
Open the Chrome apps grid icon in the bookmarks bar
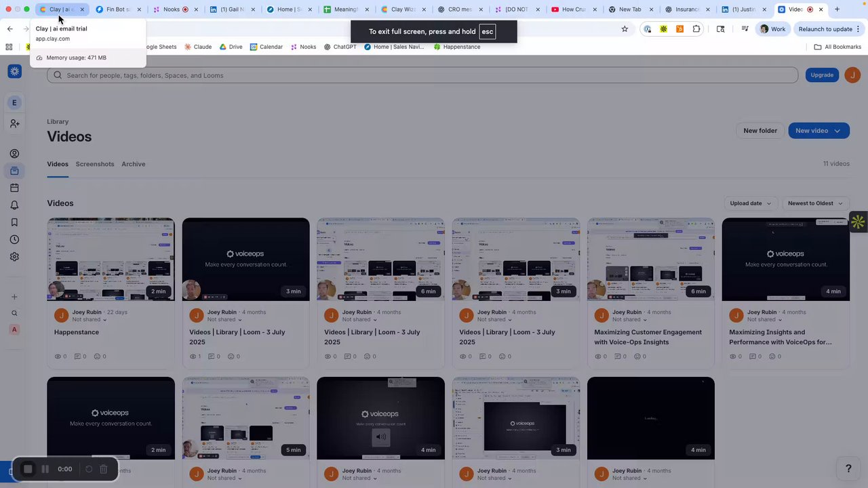click(x=9, y=47)
